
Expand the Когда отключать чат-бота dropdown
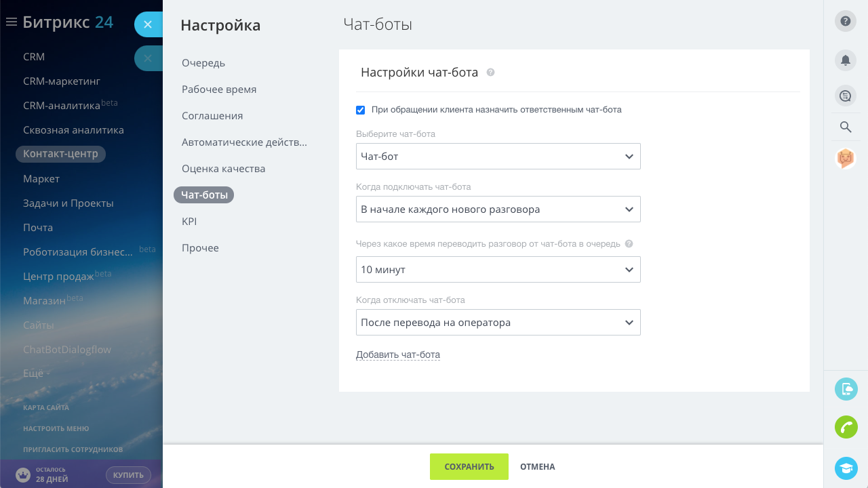click(498, 323)
